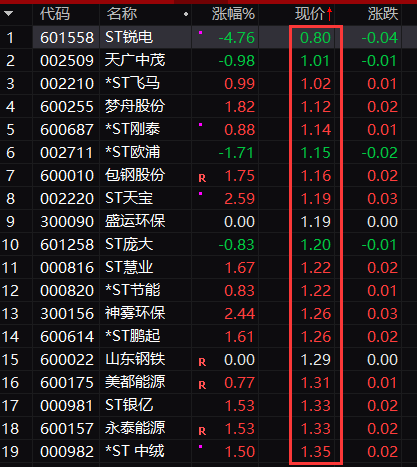This screenshot has width=417, height=467.
Task: Click the magenta marker on ST锐电 row
Action: coord(201,33)
